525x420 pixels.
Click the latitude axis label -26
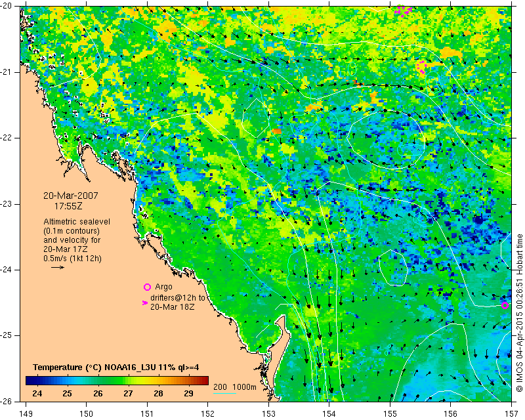[6, 401]
